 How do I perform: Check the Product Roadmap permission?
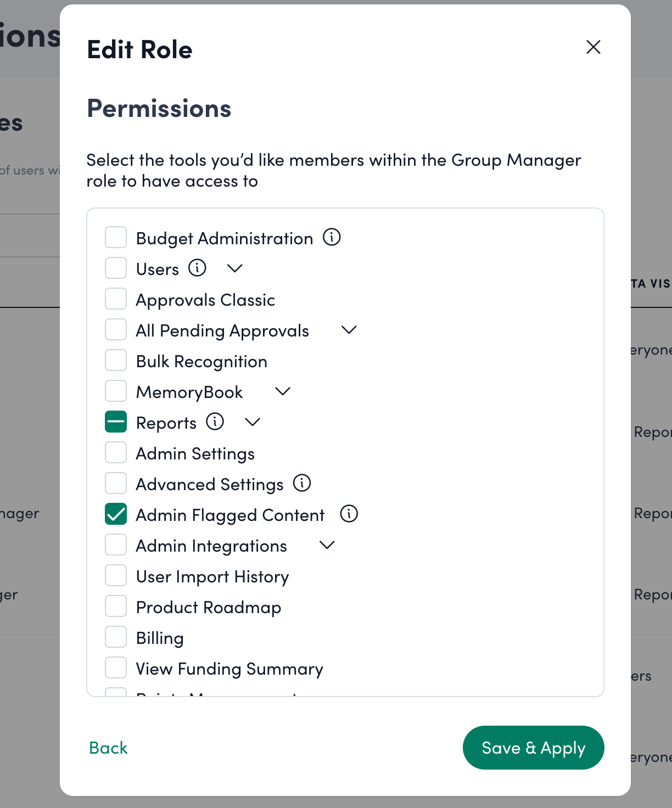click(x=116, y=607)
